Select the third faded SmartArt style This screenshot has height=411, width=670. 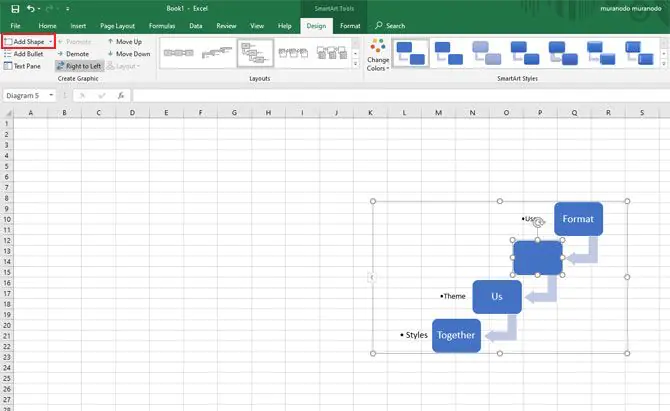tap(486, 53)
